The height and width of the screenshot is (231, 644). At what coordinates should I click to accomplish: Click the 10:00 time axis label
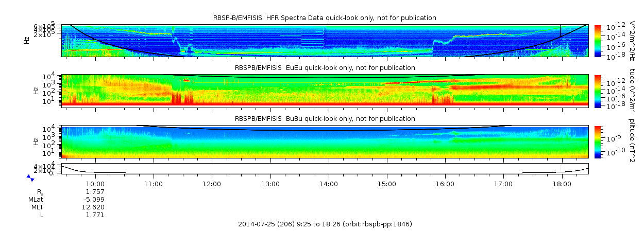click(x=95, y=184)
